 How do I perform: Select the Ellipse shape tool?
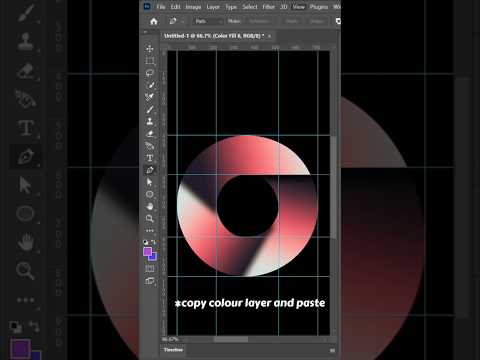pos(150,194)
